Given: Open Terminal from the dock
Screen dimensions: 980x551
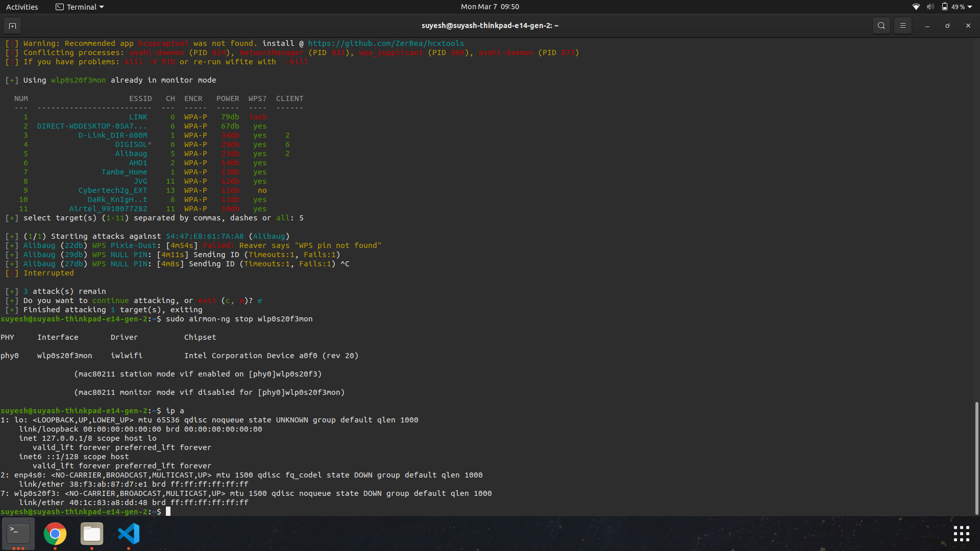Looking at the screenshot, I should click(x=18, y=534).
